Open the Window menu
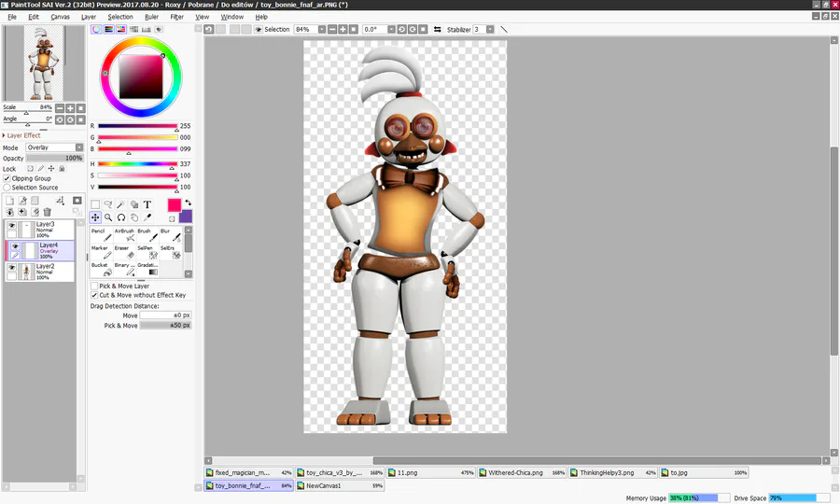The image size is (840, 504). point(232,17)
